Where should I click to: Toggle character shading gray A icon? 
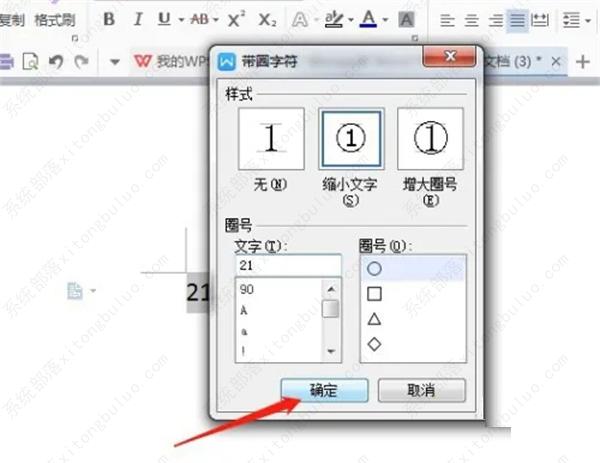[x=406, y=19]
